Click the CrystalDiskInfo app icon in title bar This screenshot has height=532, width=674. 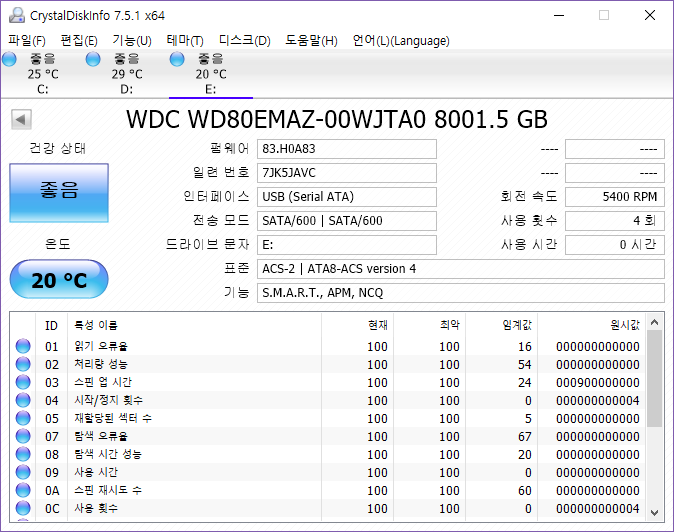pyautogui.click(x=17, y=15)
